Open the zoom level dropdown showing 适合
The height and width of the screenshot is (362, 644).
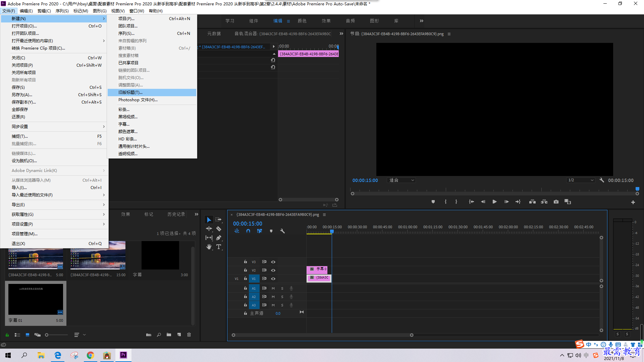[x=401, y=180]
